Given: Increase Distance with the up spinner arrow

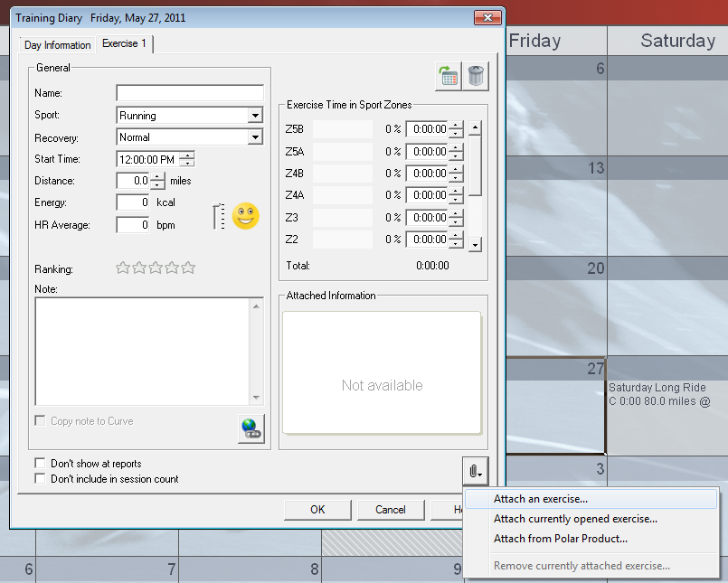Looking at the screenshot, I should [157, 176].
